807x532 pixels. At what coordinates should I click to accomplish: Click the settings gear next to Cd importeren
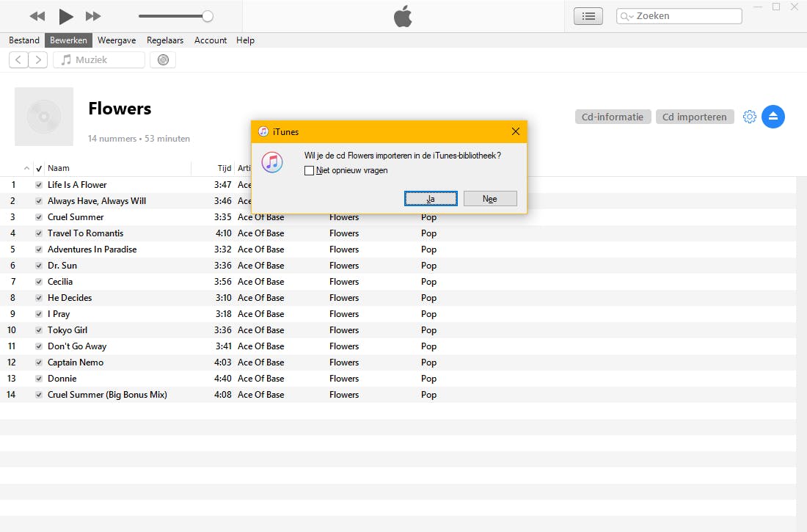pos(749,116)
